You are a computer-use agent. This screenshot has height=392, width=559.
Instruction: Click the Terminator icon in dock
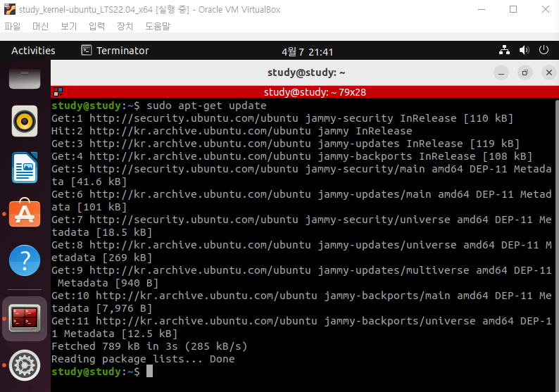[x=25, y=318]
